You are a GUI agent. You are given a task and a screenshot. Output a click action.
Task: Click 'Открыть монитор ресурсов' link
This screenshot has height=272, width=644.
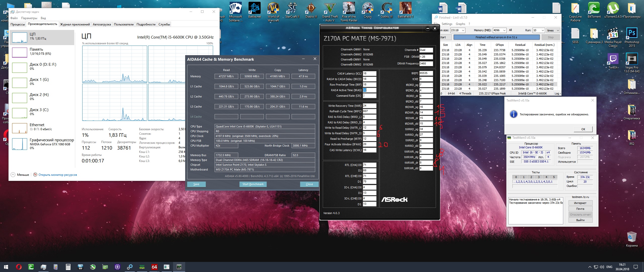[x=58, y=175]
